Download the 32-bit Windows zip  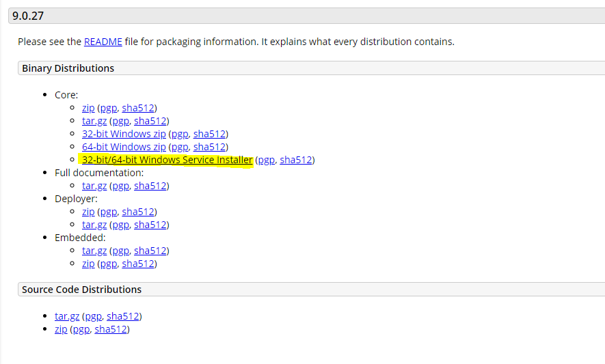[124, 134]
